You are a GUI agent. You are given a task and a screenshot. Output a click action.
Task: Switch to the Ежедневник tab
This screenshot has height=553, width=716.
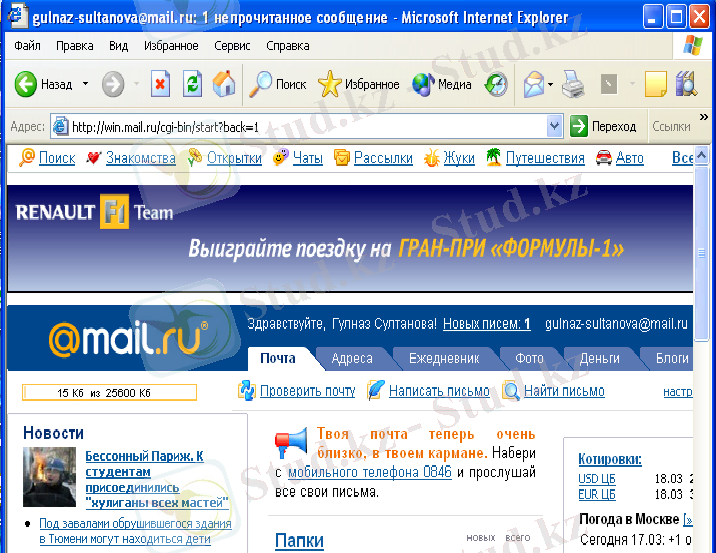point(444,358)
